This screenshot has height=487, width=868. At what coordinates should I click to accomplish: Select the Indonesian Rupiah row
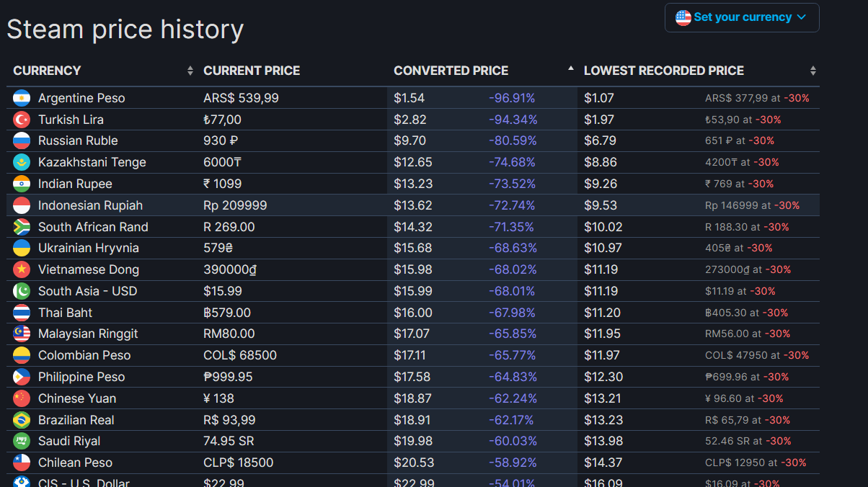tap(413, 205)
